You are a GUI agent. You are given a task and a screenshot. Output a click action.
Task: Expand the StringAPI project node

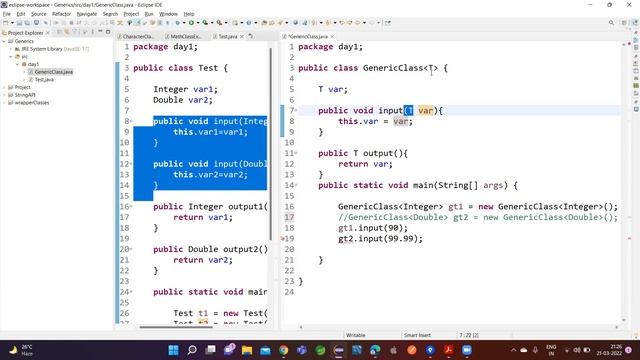point(4,95)
